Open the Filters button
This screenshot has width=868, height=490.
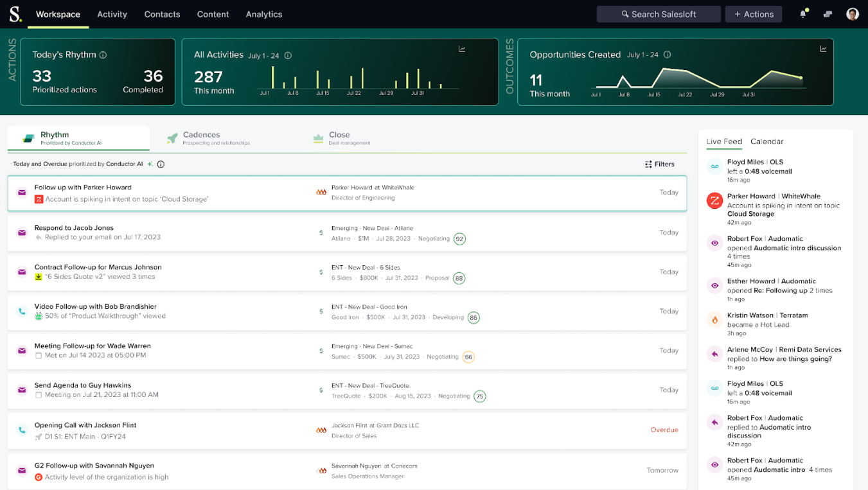660,164
